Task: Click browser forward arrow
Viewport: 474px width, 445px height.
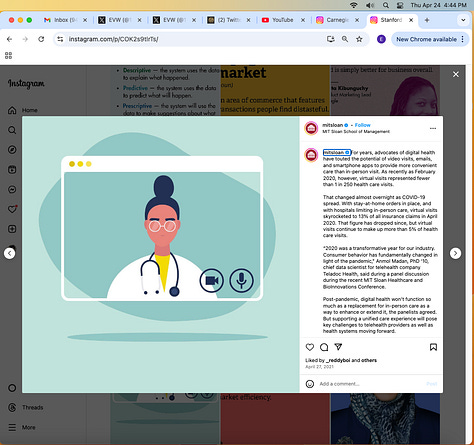Action: click(x=25, y=39)
